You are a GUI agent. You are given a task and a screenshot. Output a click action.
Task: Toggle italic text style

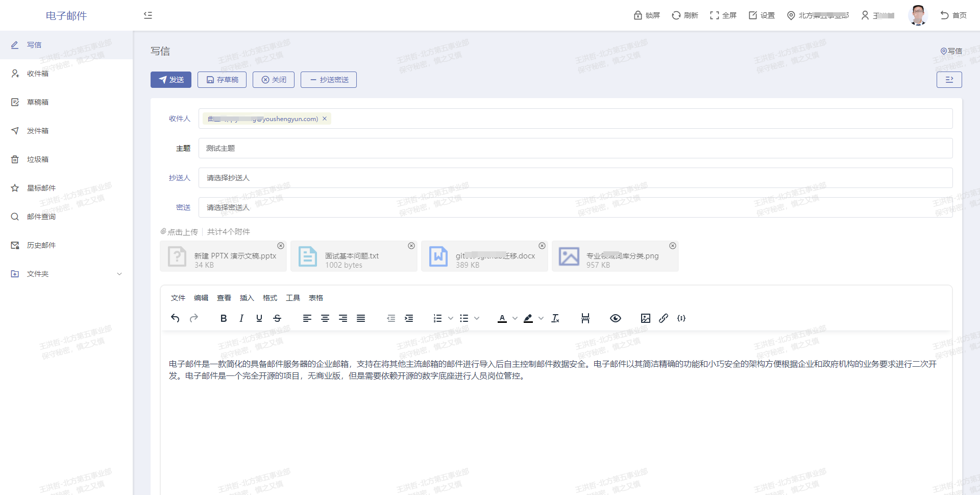[241, 318]
